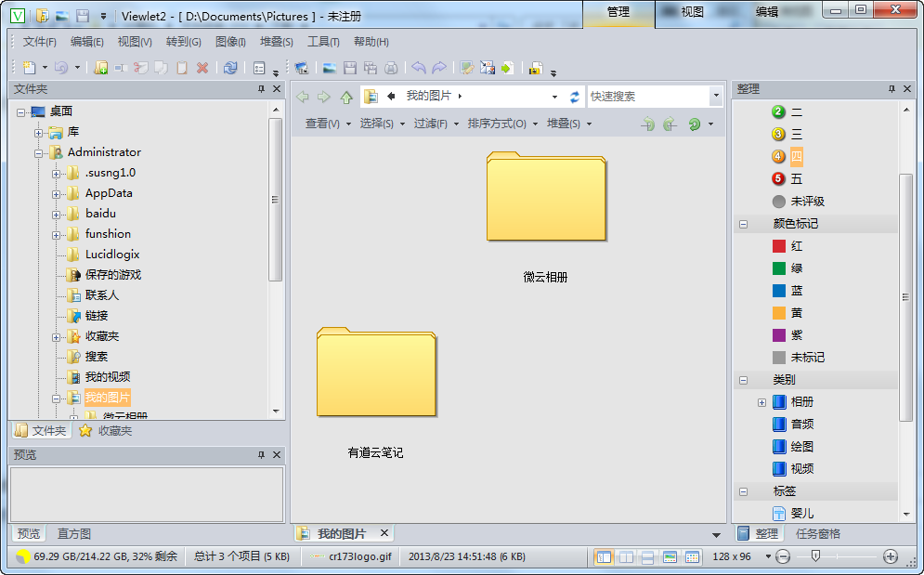Select the 未评级 unrated option
Screen dimensions: 924x575
(799, 201)
